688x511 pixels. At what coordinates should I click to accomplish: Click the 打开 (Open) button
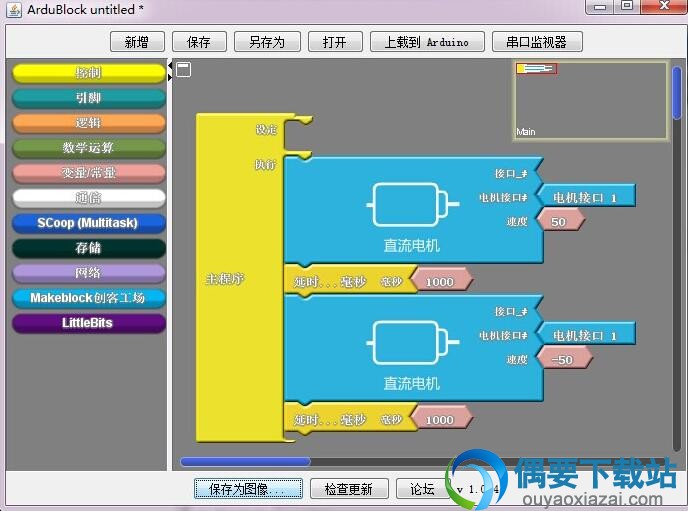335,42
